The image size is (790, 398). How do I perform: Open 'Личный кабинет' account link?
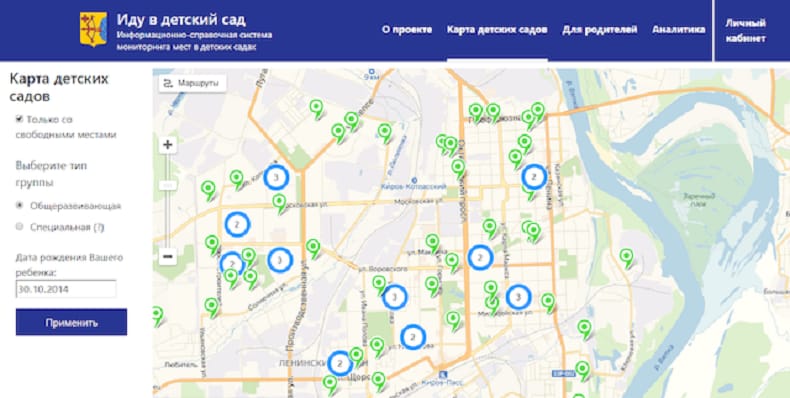[746, 31]
